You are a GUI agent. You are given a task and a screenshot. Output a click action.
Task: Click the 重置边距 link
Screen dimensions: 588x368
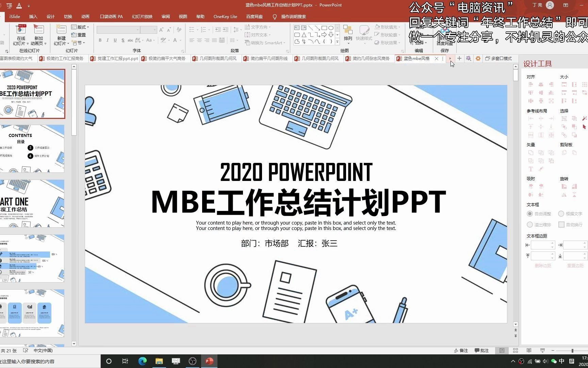coord(575,266)
